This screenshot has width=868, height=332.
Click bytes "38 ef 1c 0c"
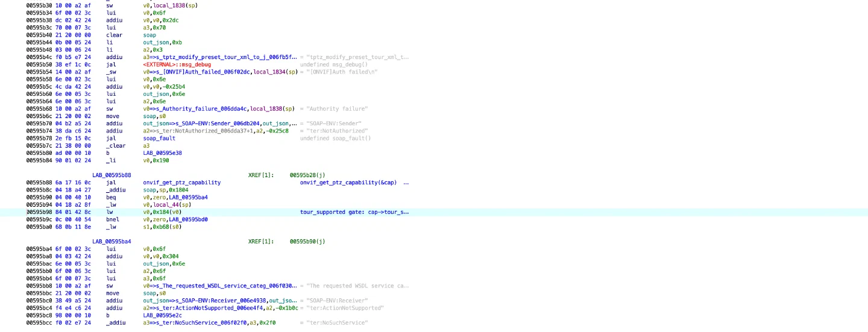point(73,64)
